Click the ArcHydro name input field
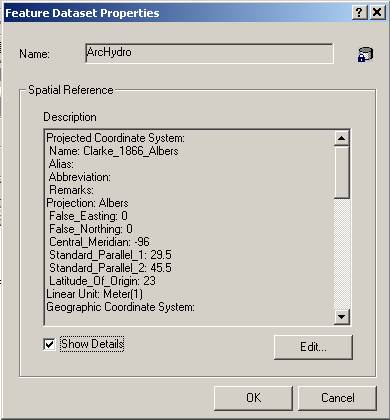 coord(209,53)
